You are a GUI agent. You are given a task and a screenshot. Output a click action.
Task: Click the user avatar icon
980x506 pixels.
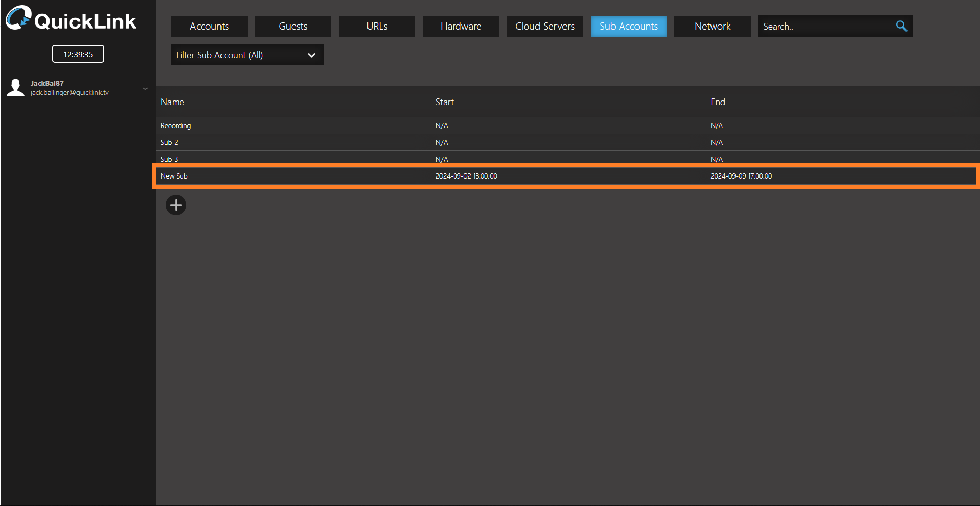click(15, 88)
